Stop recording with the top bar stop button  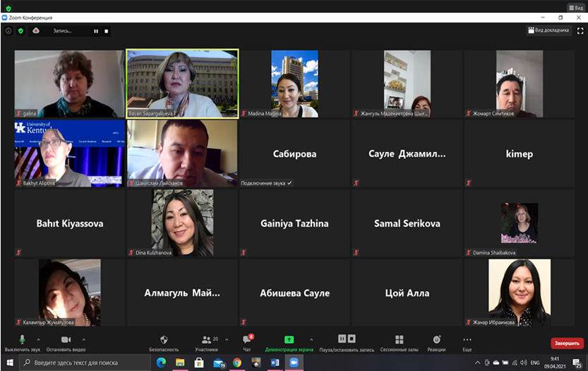pos(107,31)
